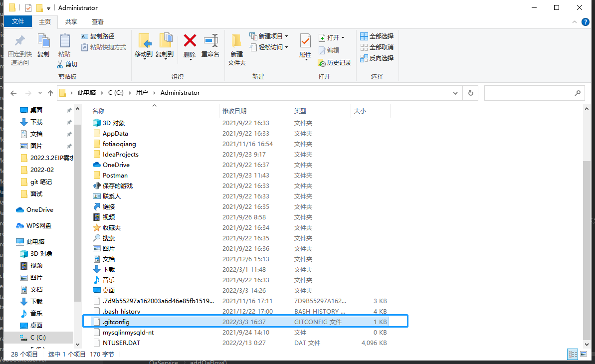Collapse the ribbon with the chevron
The image size is (595, 364).
click(574, 22)
